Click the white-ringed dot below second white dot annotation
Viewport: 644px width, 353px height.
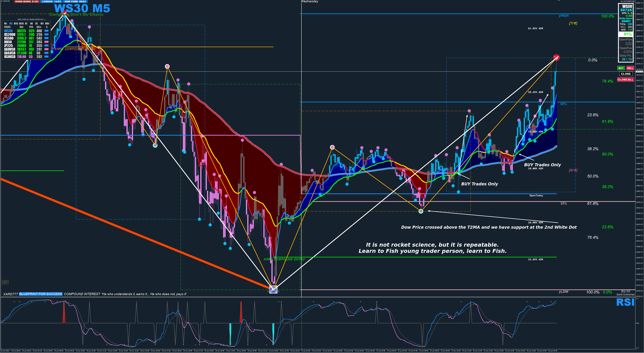pos(421,211)
